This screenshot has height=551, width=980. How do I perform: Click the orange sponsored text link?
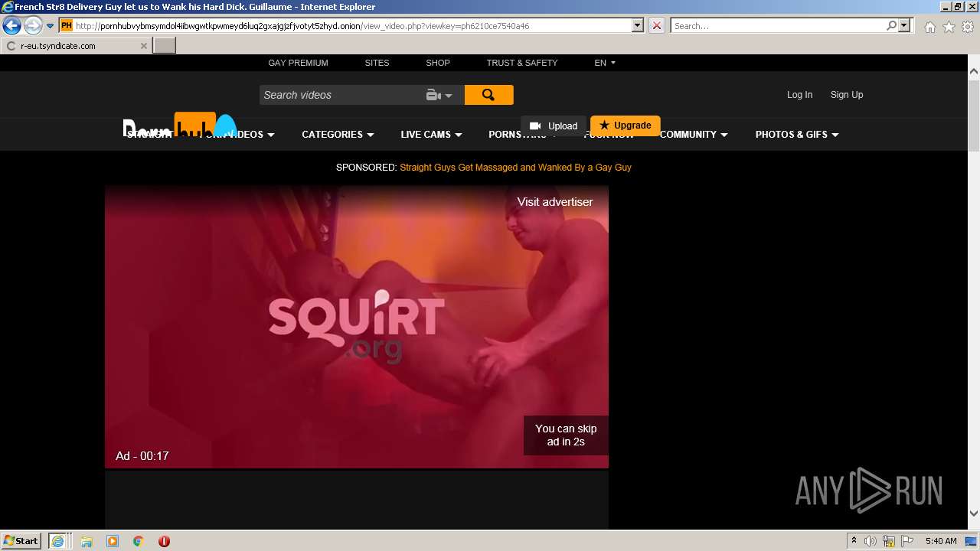515,168
